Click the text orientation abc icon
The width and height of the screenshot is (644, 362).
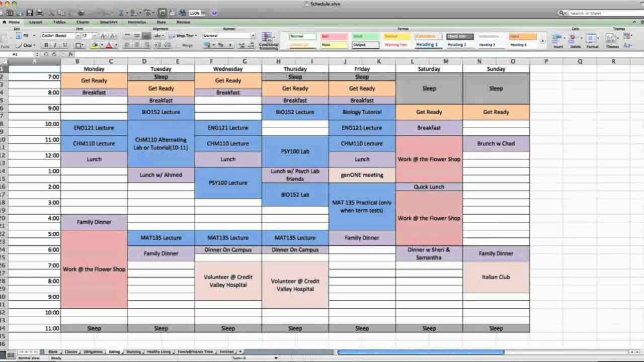[x=159, y=36]
